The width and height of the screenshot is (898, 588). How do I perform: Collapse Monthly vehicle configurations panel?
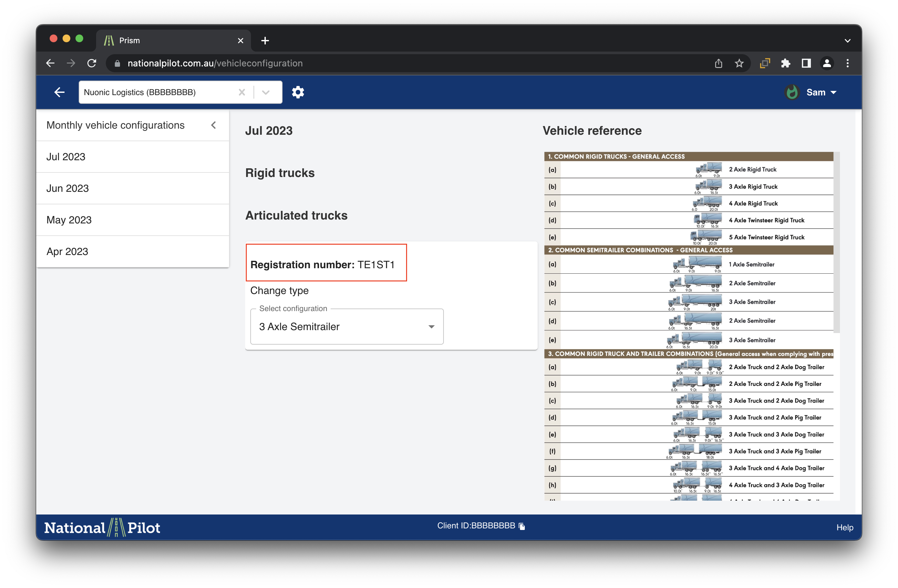click(x=214, y=125)
